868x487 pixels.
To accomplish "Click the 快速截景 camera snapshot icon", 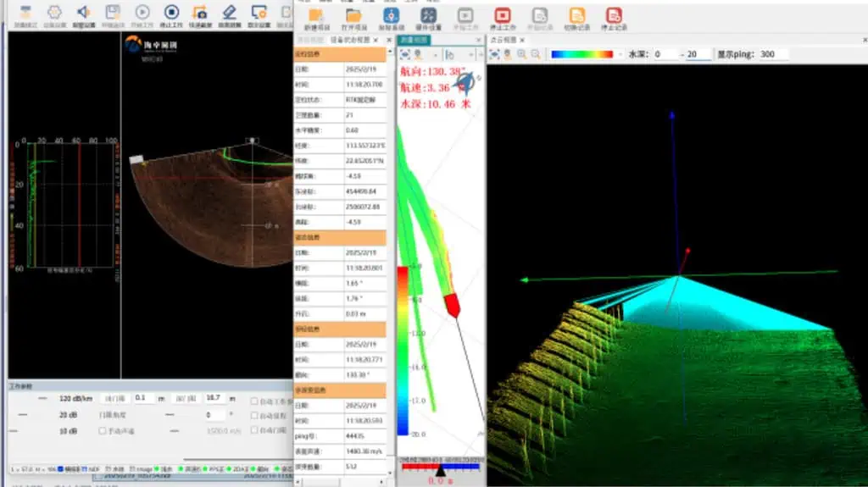I will coord(201,13).
